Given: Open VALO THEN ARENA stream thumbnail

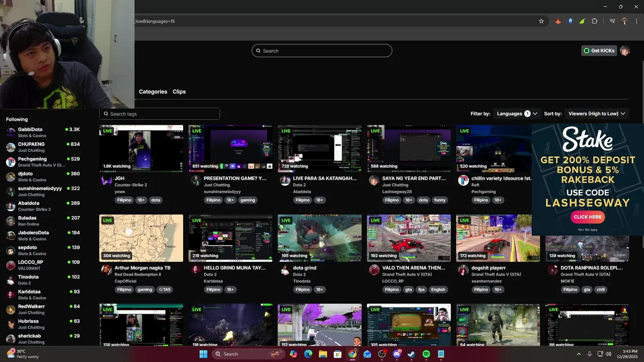Looking at the screenshot, I should point(409,238).
